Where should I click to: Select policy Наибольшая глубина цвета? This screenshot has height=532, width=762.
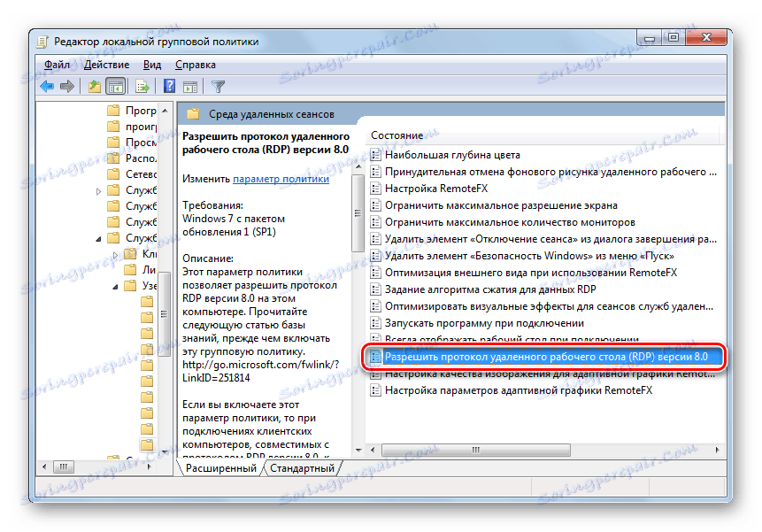[452, 155]
